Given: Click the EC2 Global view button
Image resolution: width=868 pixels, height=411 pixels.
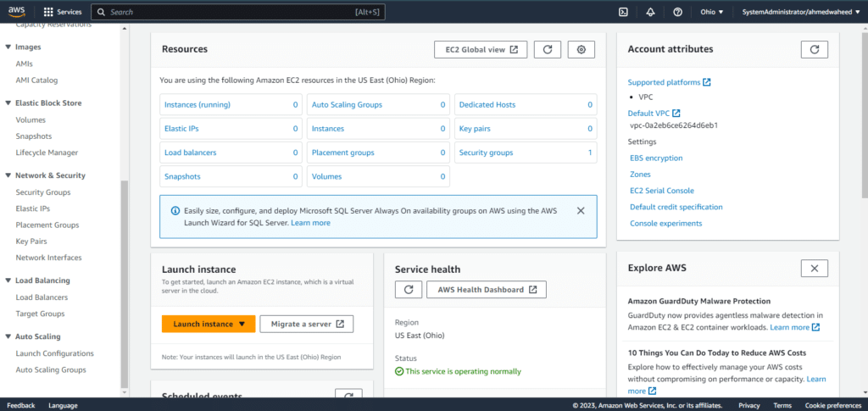Looking at the screenshot, I should (x=481, y=49).
